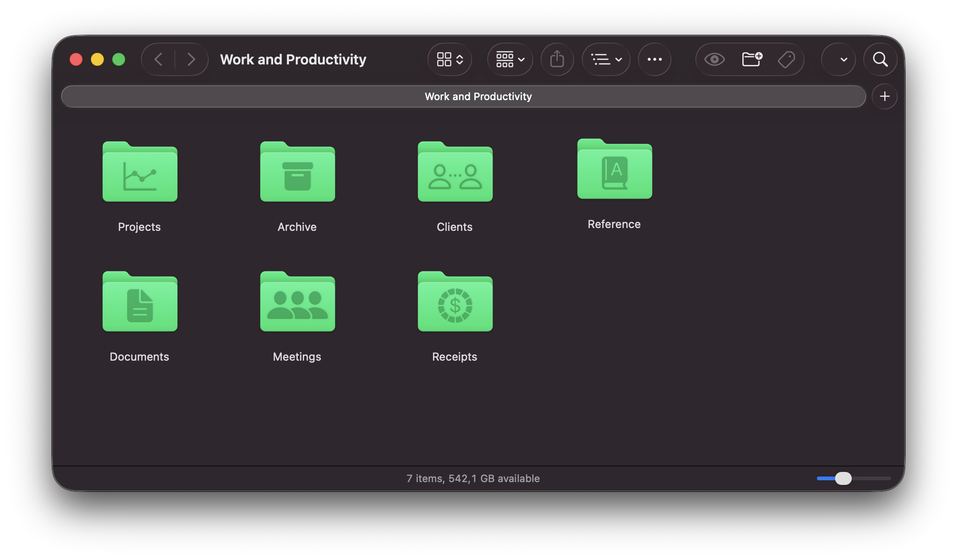The image size is (957, 560).
Task: Click the Quick Look eye icon
Action: pos(714,59)
